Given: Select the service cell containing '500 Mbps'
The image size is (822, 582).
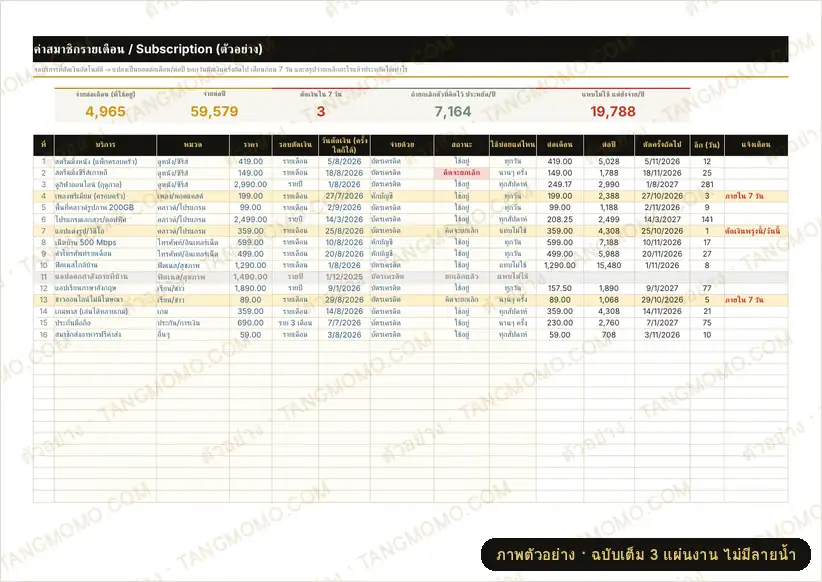Looking at the screenshot, I should pos(105,242).
